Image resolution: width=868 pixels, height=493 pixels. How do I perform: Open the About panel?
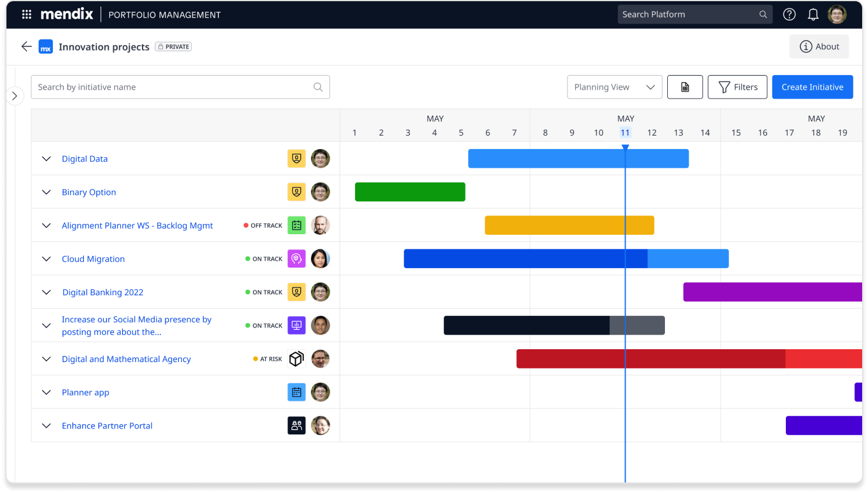[x=819, y=46]
